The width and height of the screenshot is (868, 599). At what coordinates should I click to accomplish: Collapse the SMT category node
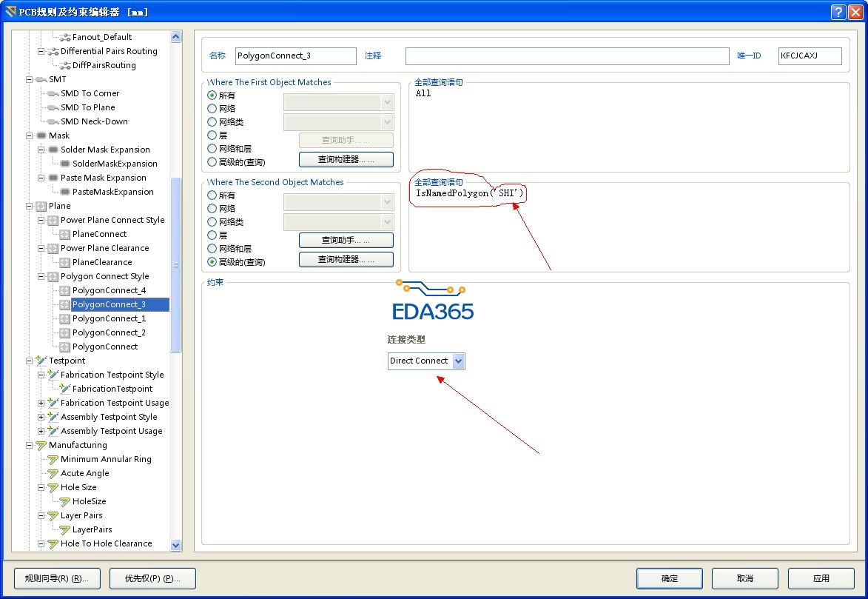point(30,79)
